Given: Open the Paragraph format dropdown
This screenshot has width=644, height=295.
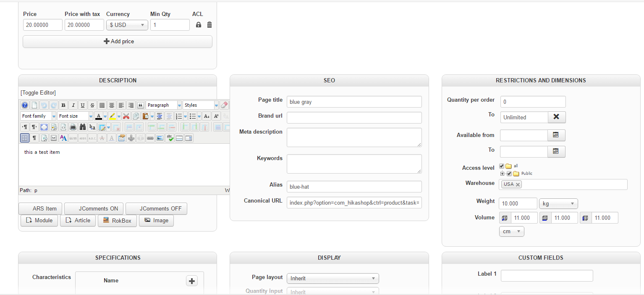Looking at the screenshot, I should coord(164,105).
